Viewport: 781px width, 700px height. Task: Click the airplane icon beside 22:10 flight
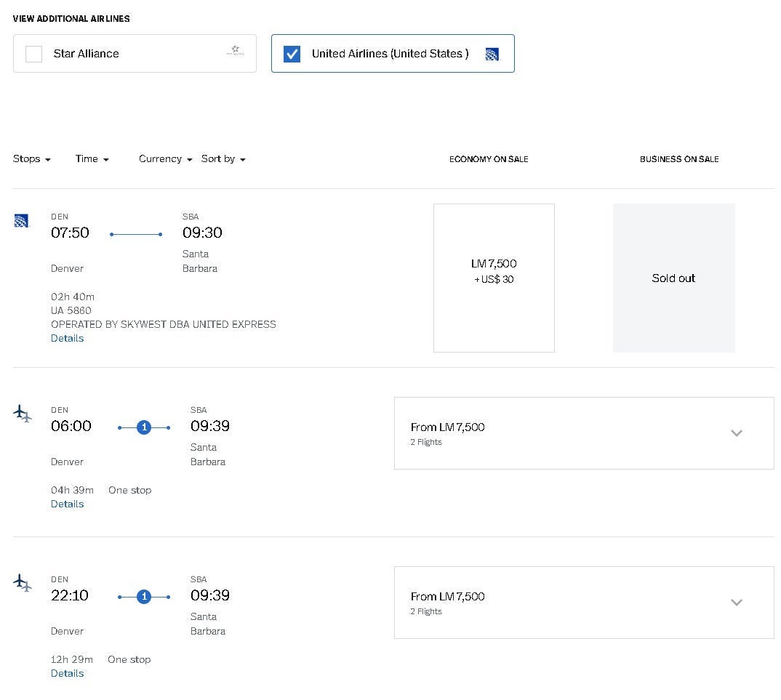tap(23, 583)
